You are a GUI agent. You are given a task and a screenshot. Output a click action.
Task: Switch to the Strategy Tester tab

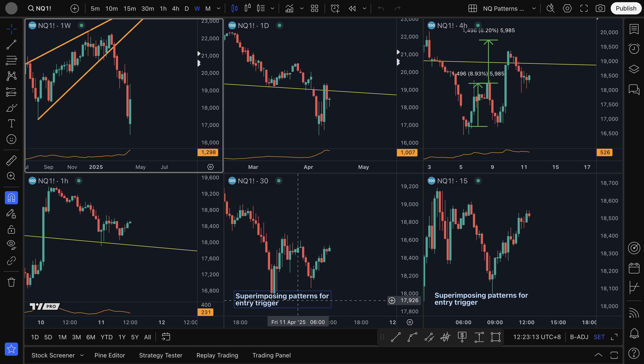(160, 355)
